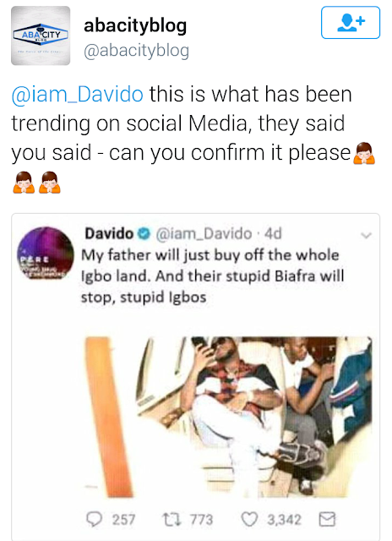
Task: Open the attached photo in quoted tweet
Action: [228, 417]
